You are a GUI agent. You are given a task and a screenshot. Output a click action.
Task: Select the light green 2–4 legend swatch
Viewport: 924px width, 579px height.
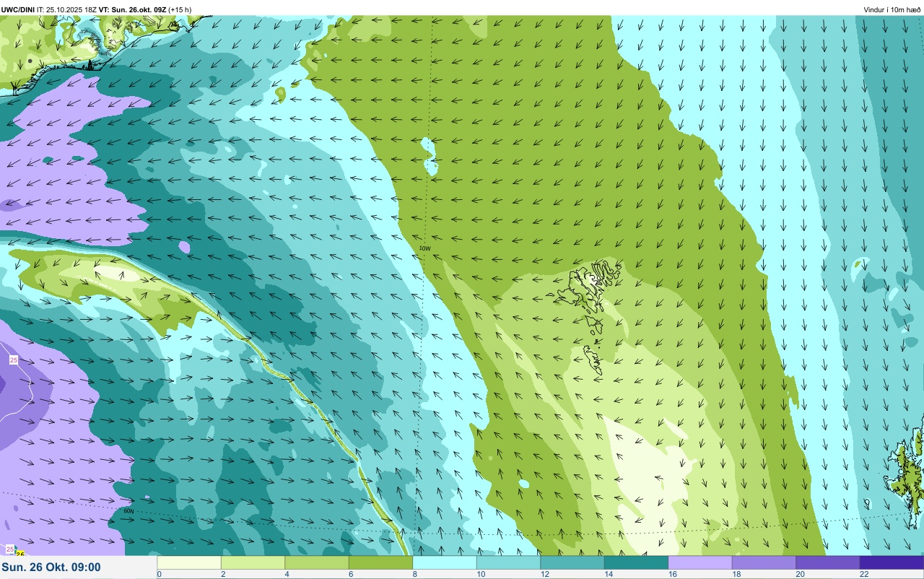click(253, 562)
